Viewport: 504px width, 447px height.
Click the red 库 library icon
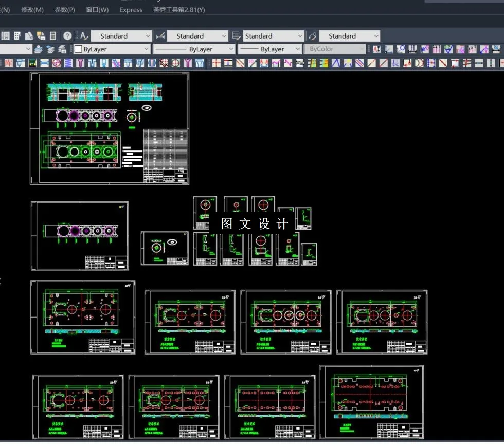(x=8, y=63)
